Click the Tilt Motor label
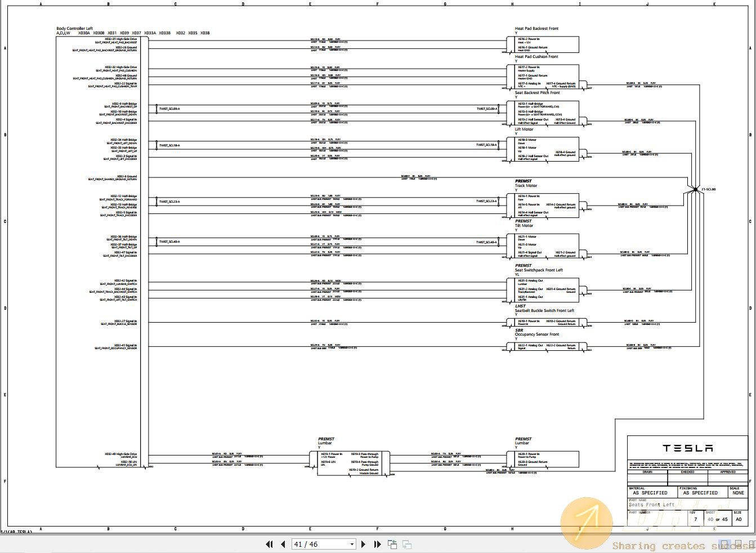The height and width of the screenshot is (553, 756). [x=524, y=225]
